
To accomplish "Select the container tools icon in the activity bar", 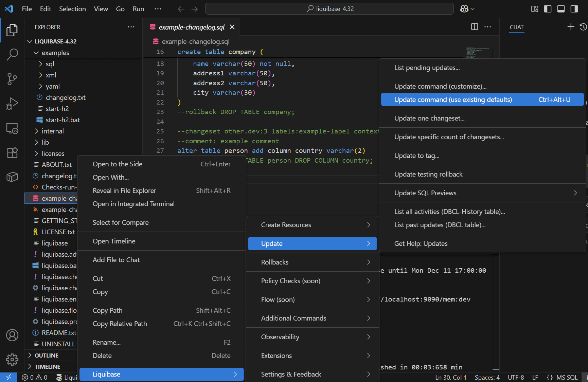I will pos(12,176).
